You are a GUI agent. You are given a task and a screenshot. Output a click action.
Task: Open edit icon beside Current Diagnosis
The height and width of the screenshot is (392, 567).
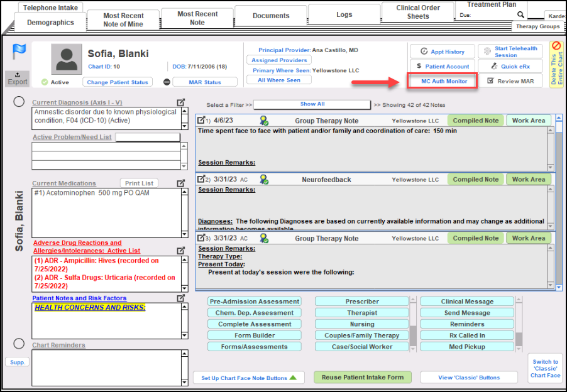point(181,102)
